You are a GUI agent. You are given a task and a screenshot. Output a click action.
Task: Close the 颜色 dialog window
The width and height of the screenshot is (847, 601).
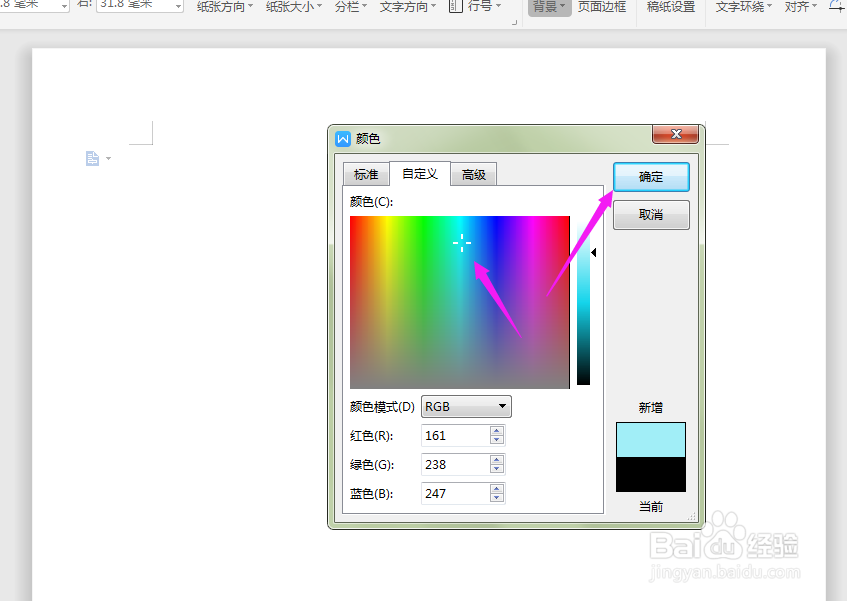click(x=676, y=134)
